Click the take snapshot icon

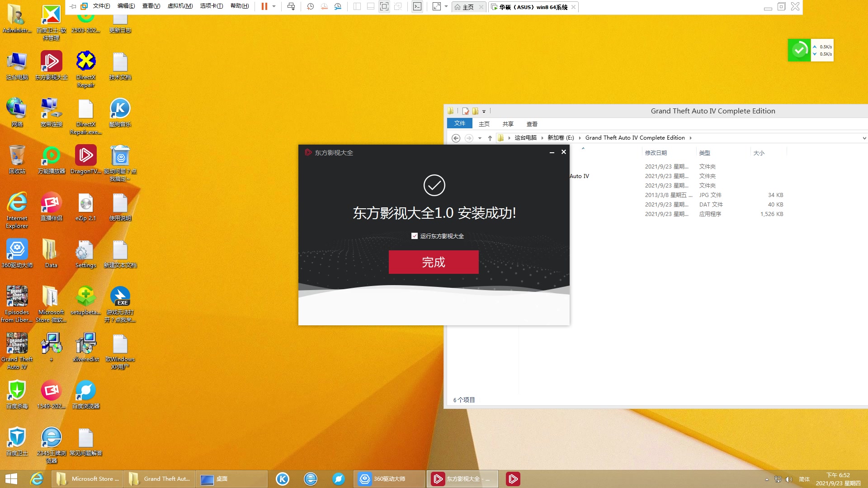point(311,6)
